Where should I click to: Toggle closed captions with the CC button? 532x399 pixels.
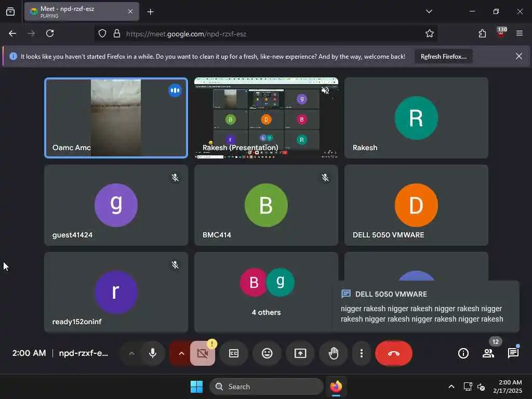[234, 353]
